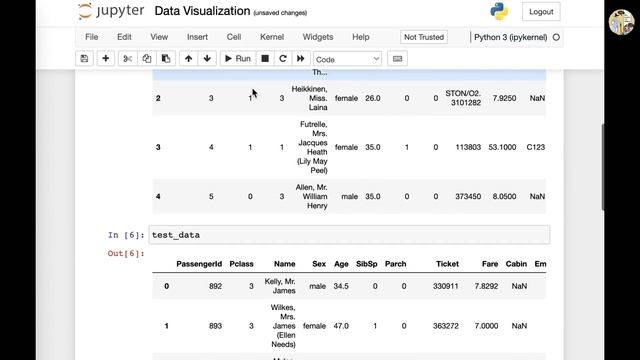Click the presenter avatar thumbnail
This screenshot has width=640, height=360.
pos(621,22)
